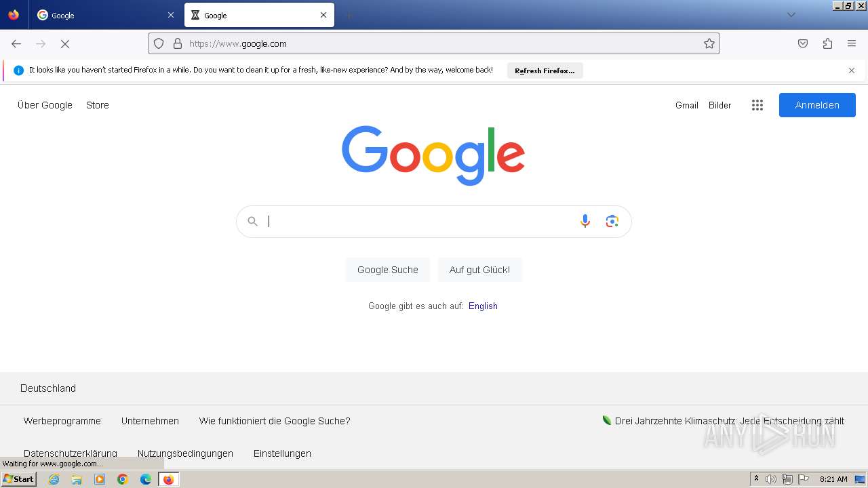Screen dimensions: 868x488
Task: Show hidden tray icons arrow
Action: pos(756,479)
